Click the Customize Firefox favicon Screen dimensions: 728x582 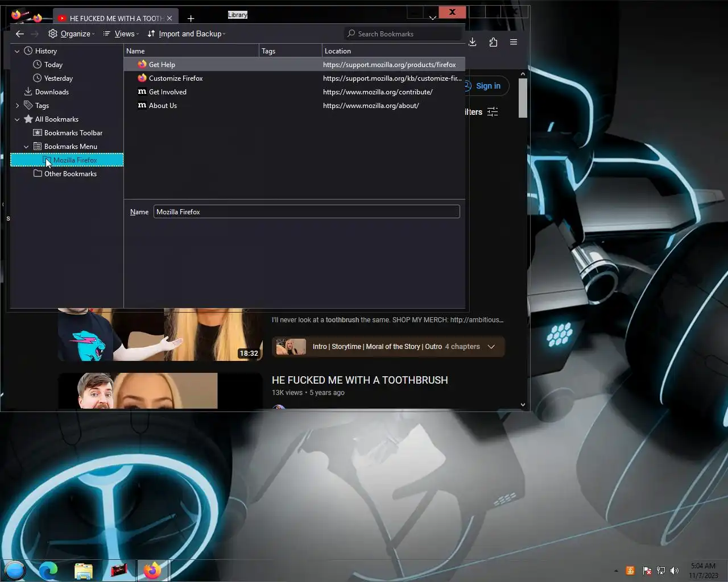pyautogui.click(x=142, y=78)
